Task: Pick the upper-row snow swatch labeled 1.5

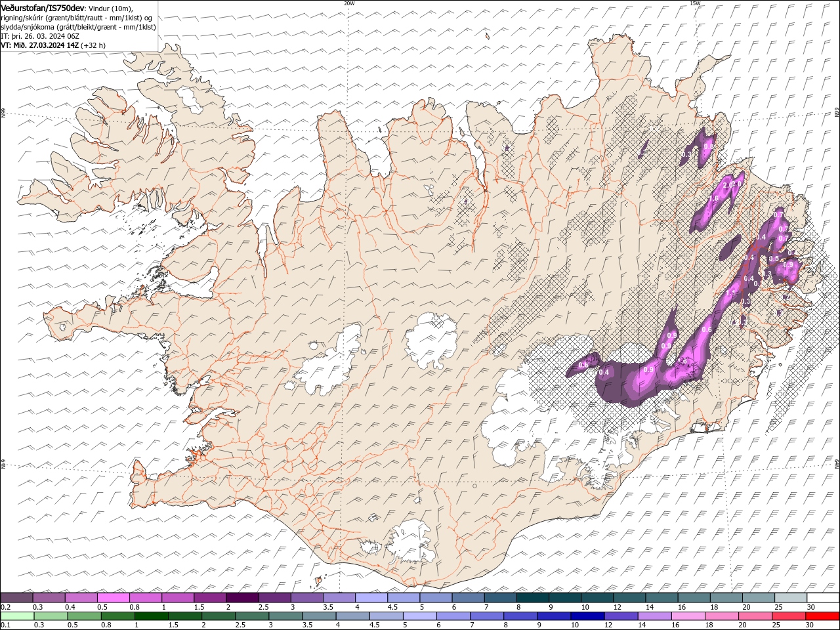Action: tap(210, 597)
